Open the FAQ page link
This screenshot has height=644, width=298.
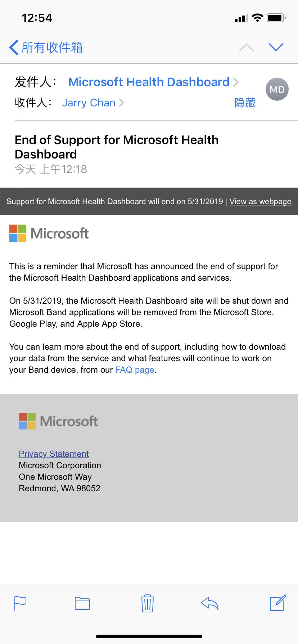click(x=135, y=370)
